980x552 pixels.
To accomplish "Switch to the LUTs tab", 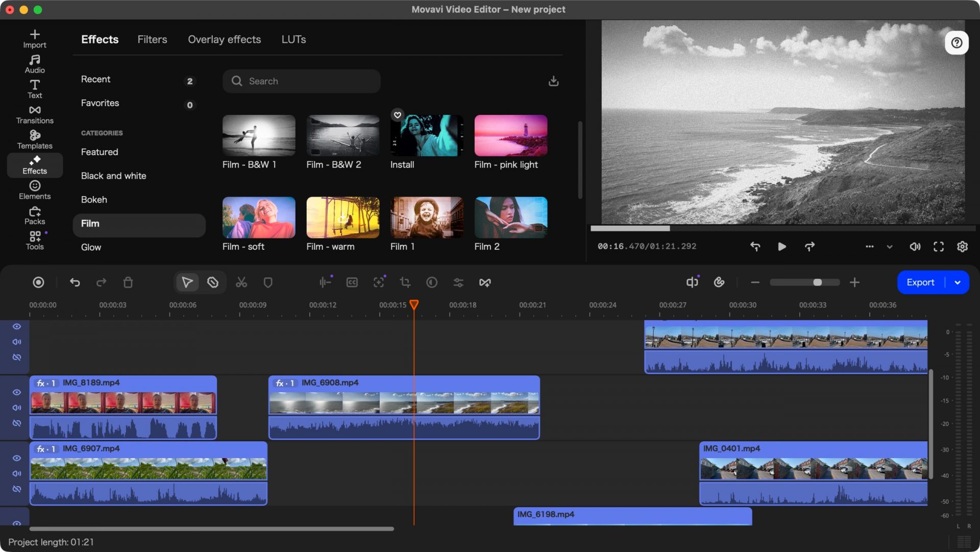I will coord(293,39).
